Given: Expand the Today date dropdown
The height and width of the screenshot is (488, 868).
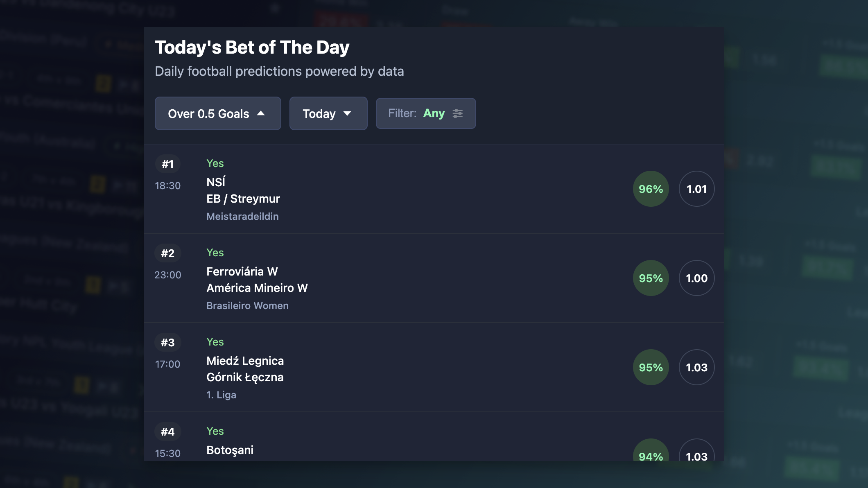Looking at the screenshot, I should [328, 113].
